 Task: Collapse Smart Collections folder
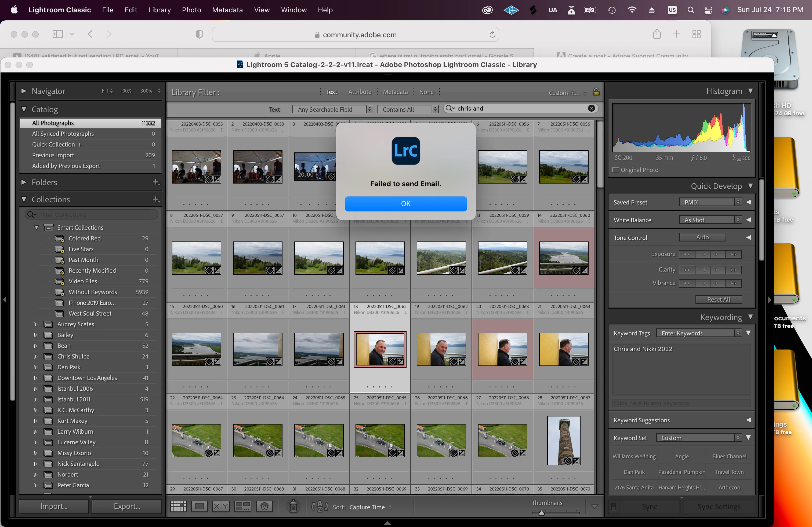point(37,227)
